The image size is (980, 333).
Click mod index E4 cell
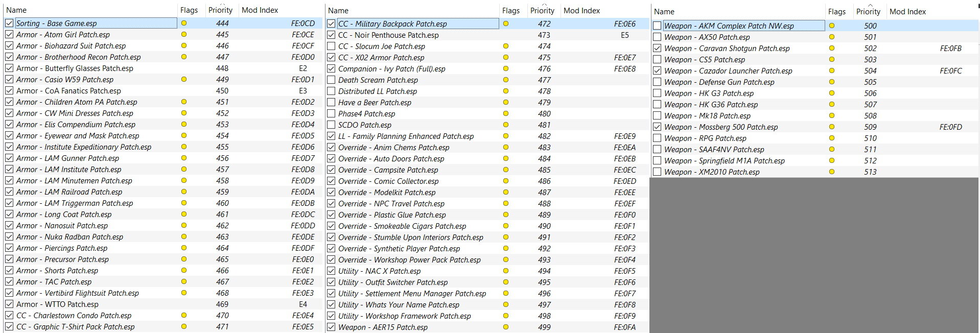click(x=303, y=304)
